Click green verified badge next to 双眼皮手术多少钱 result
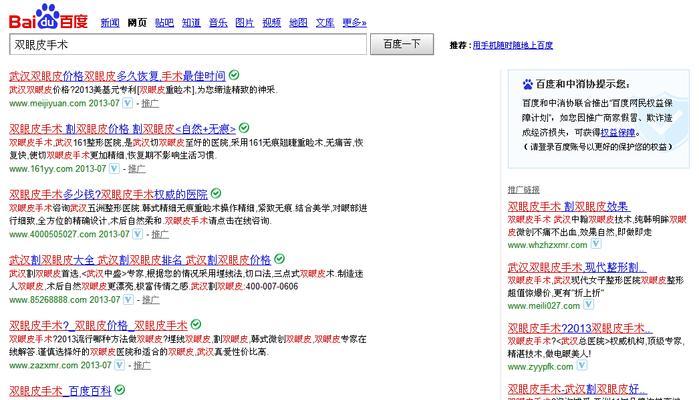The image size is (699, 400). pyautogui.click(x=216, y=193)
